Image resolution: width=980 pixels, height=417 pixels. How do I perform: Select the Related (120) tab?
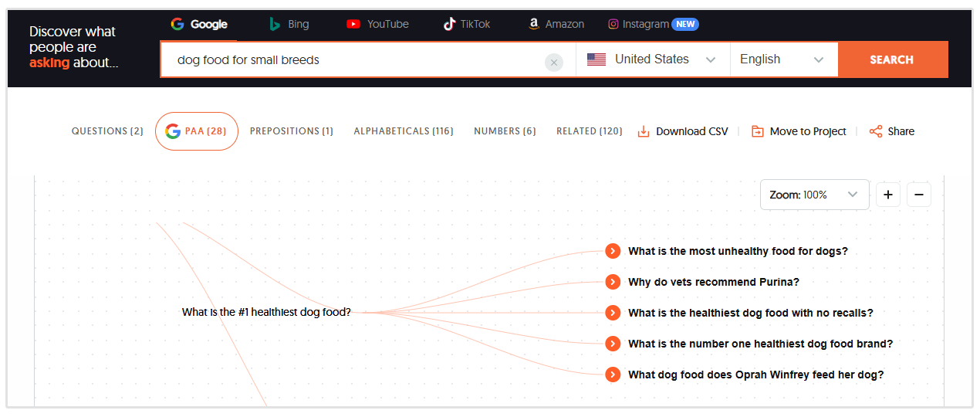(x=589, y=131)
